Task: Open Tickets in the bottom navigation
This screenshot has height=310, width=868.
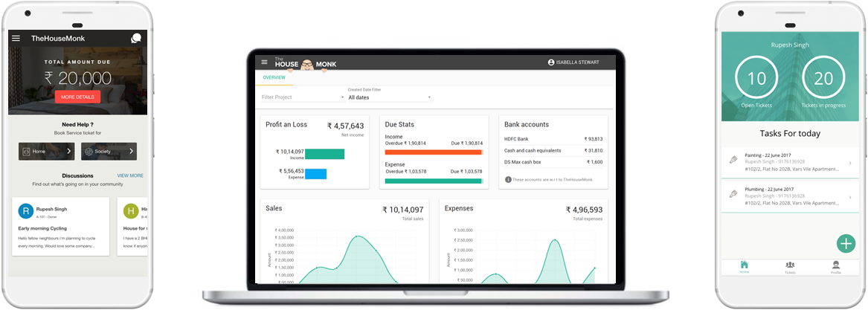Action: click(790, 268)
